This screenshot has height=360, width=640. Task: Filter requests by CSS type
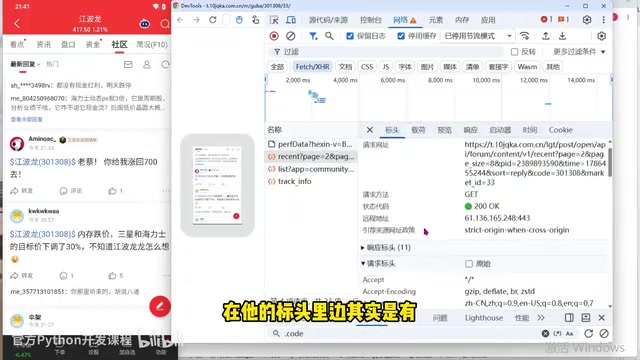pos(367,67)
